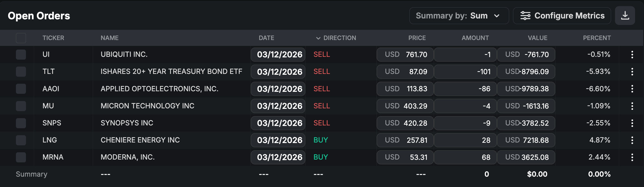The height and width of the screenshot is (187, 644).
Task: Open the Summary by Sum dropdown
Action: [x=459, y=16]
